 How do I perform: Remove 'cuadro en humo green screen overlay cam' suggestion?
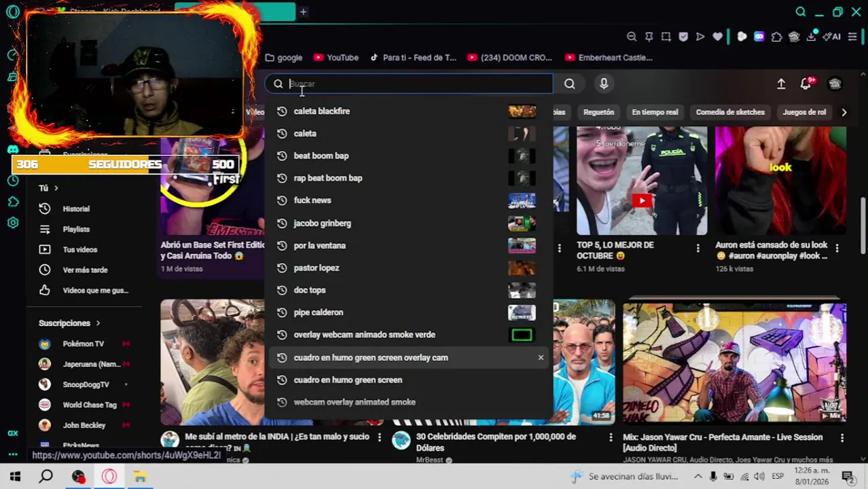(541, 357)
